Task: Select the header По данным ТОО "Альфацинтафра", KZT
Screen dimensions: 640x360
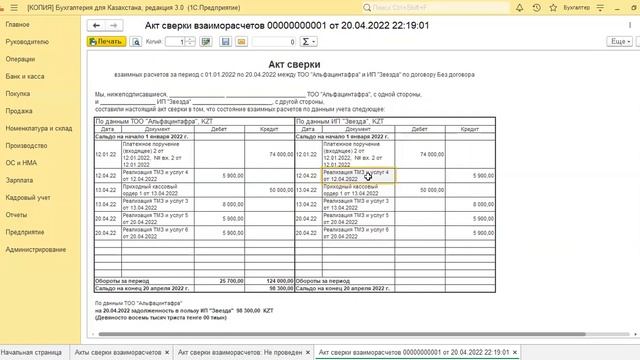Action: pos(194,122)
